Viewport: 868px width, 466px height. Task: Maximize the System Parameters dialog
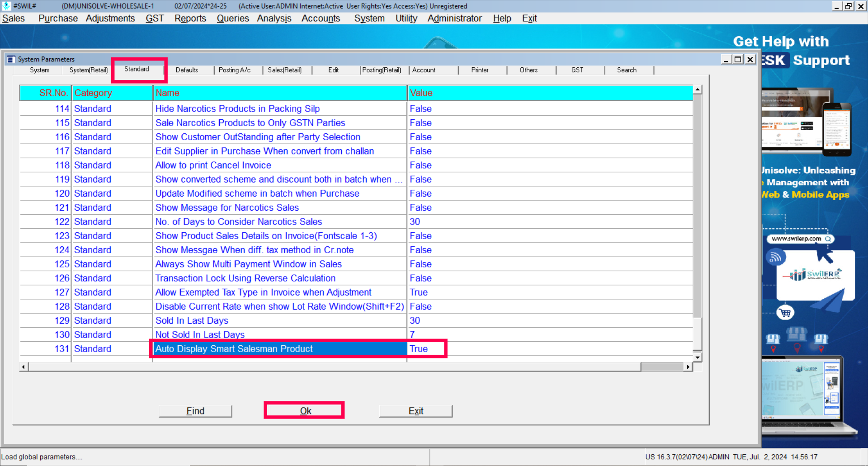[x=738, y=59]
